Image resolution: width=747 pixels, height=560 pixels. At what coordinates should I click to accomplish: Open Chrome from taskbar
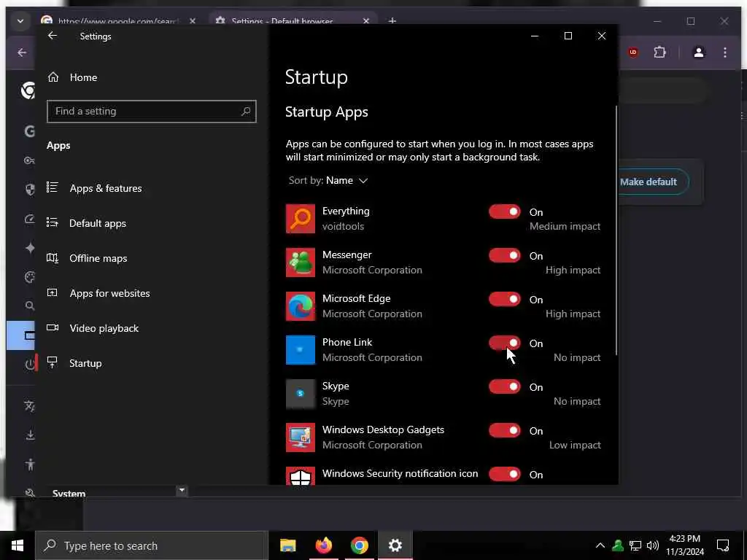coord(359,545)
